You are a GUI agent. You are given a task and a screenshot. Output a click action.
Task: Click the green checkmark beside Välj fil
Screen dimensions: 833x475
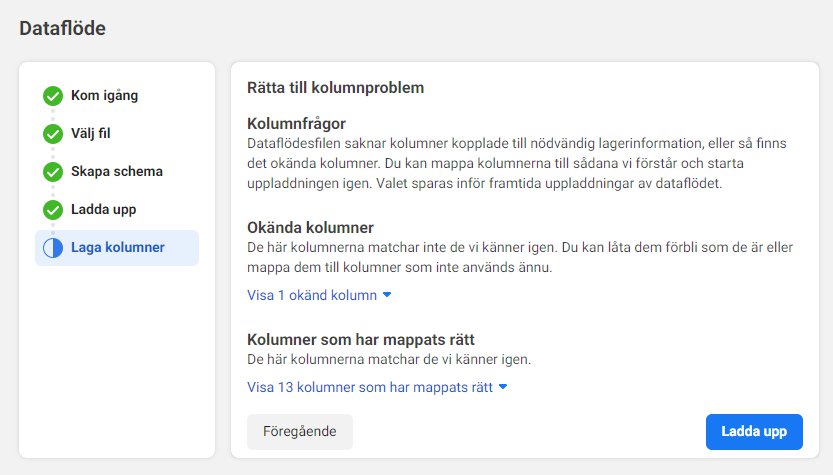[53, 134]
